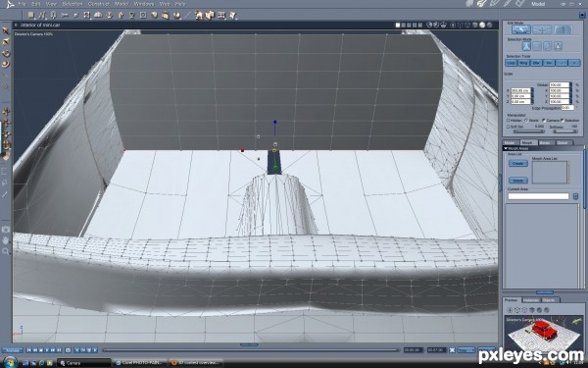Open the Model menu
This screenshot has height=368, width=588.
pyautogui.click(x=122, y=4)
